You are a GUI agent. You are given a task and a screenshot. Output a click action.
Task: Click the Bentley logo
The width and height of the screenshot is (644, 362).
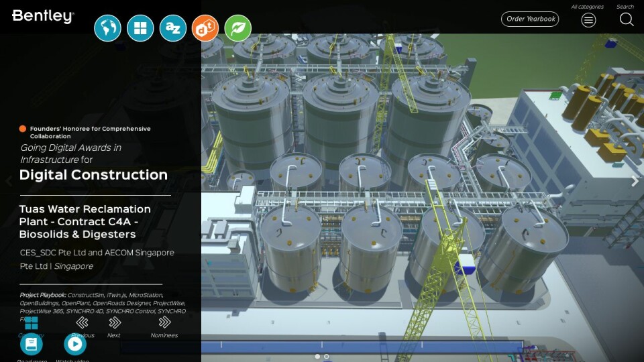[43, 16]
